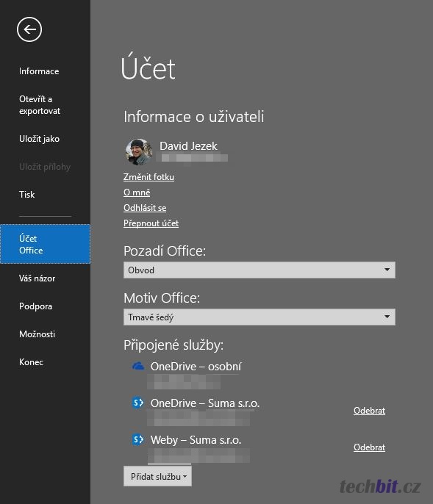The width and height of the screenshot is (433, 504).
Task: Choose Konec to exit
Action: [x=31, y=362]
